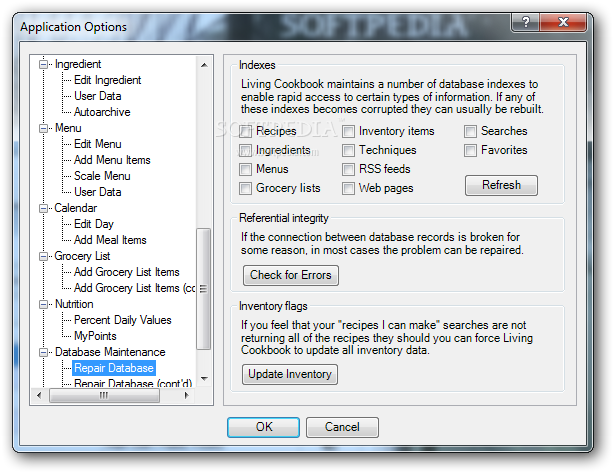Screen dimensions: 614x473
Task: Select the Database Maintenance label
Action: pos(110,352)
